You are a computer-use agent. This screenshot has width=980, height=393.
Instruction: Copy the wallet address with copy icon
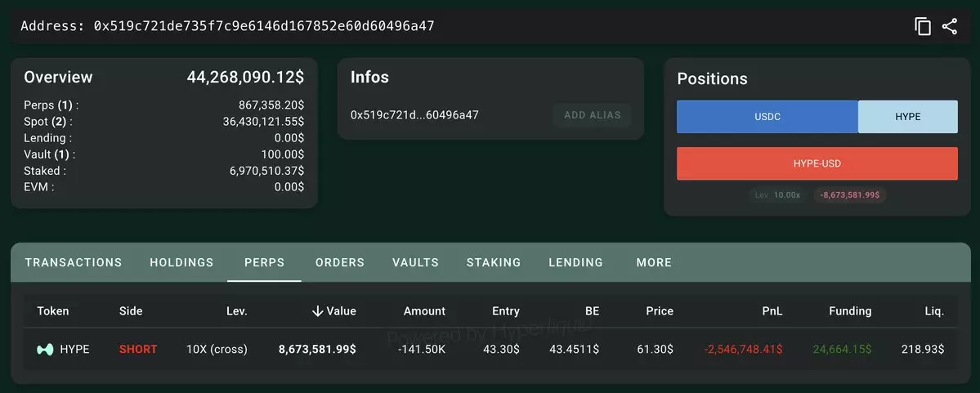[923, 26]
